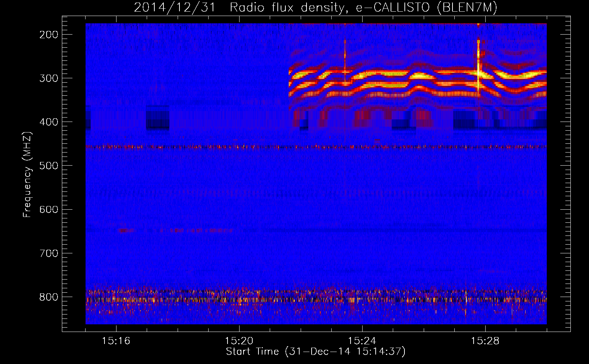Click the 15:28 time tick label
Viewport: 589px width, 364px height.
click(x=485, y=341)
